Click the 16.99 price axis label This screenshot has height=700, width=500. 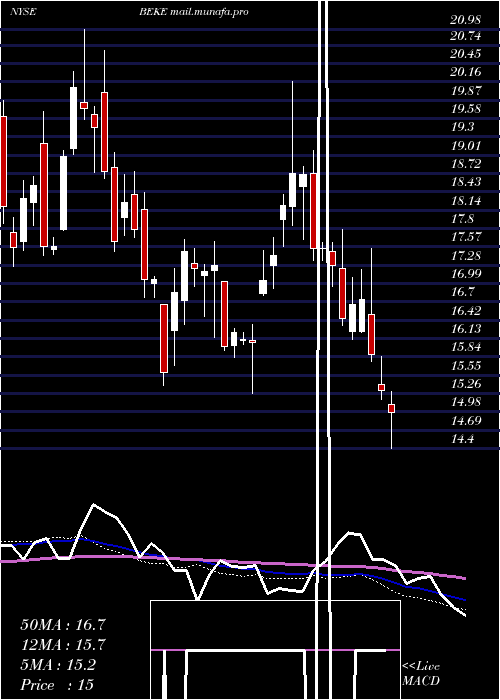click(x=466, y=274)
